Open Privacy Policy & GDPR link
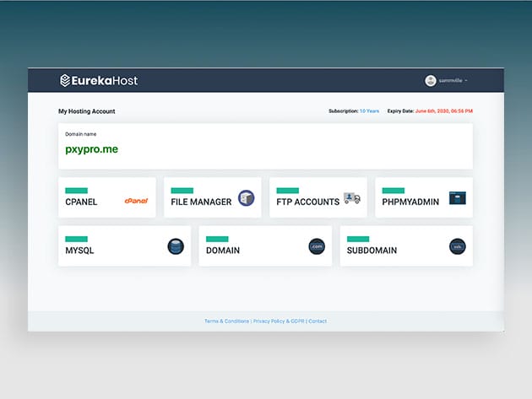 (279, 321)
